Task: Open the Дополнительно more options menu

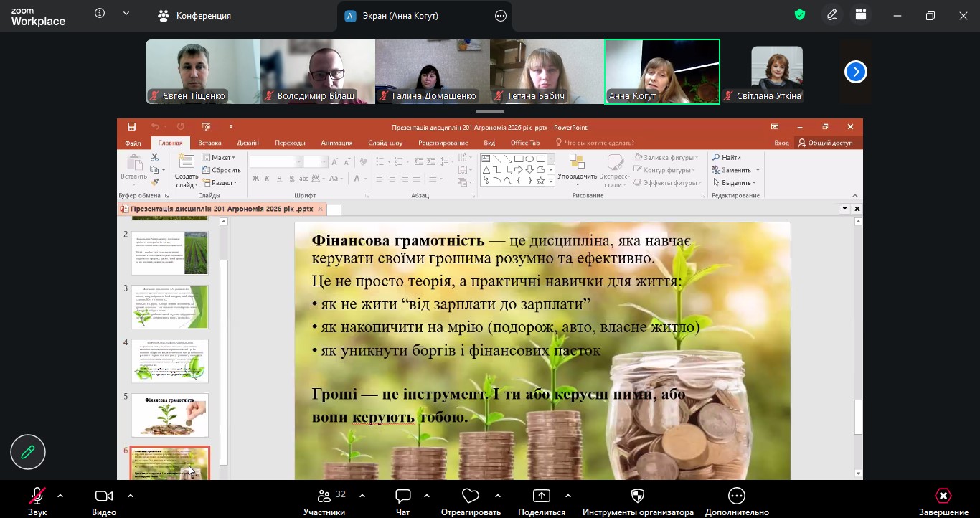Action: 736,496
